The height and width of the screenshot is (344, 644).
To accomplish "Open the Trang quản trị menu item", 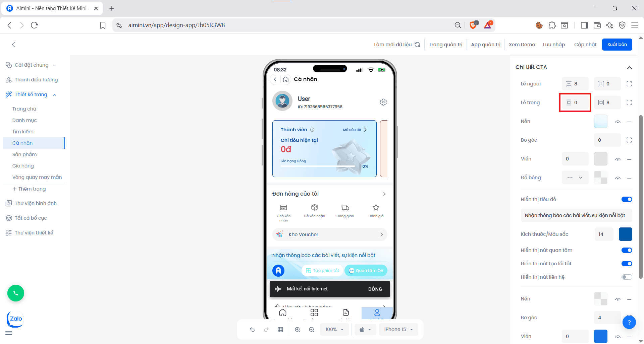I will click(446, 44).
